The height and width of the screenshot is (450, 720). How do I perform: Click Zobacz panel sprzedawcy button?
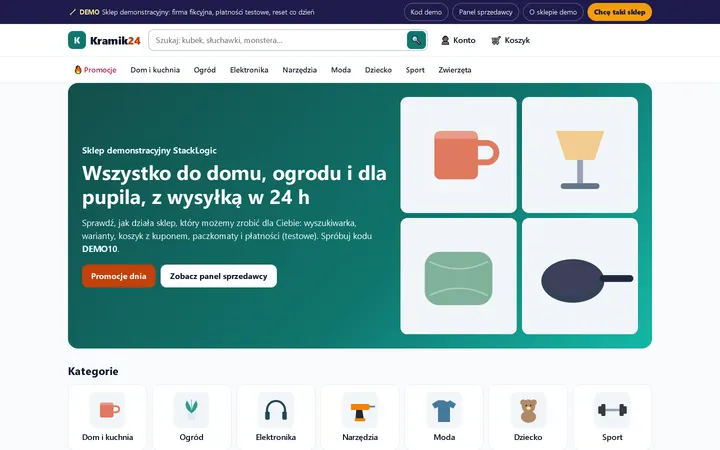click(219, 276)
